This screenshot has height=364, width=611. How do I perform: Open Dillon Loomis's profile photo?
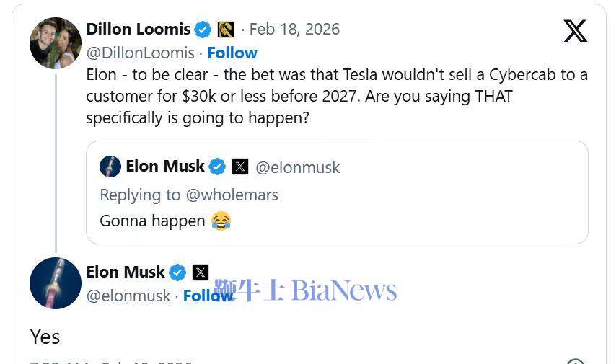tap(56, 43)
